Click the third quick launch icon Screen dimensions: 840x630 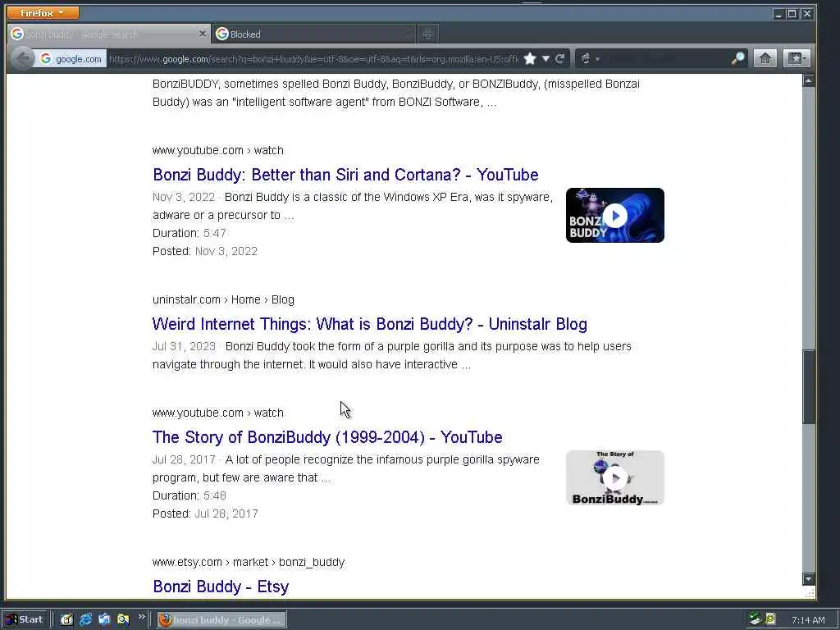[x=104, y=619]
